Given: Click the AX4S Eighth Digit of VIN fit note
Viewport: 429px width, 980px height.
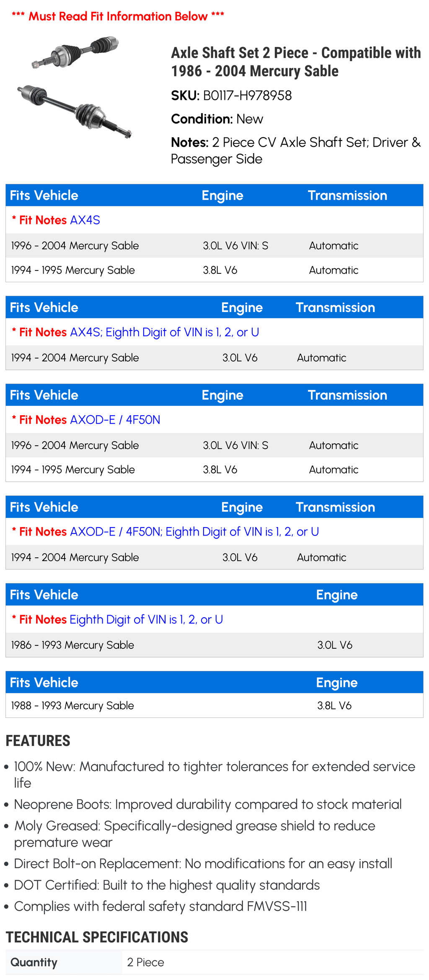Looking at the screenshot, I should 135,332.
